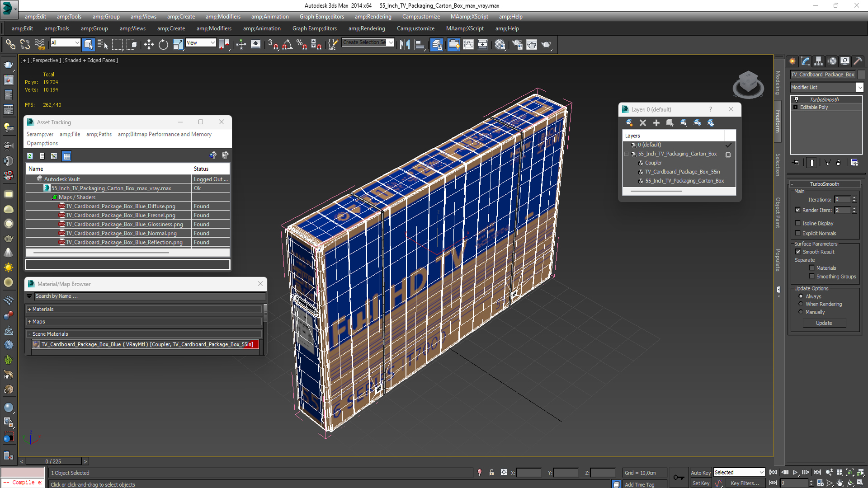The image size is (868, 488).
Task: Switch to the Hierarchy command panel
Action: [819, 61]
